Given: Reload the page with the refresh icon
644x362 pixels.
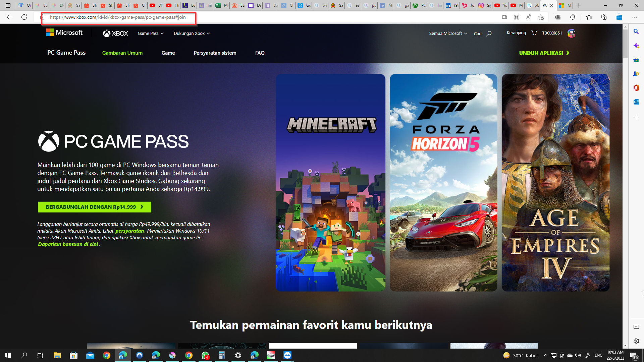Looking at the screenshot, I should tap(24, 17).
